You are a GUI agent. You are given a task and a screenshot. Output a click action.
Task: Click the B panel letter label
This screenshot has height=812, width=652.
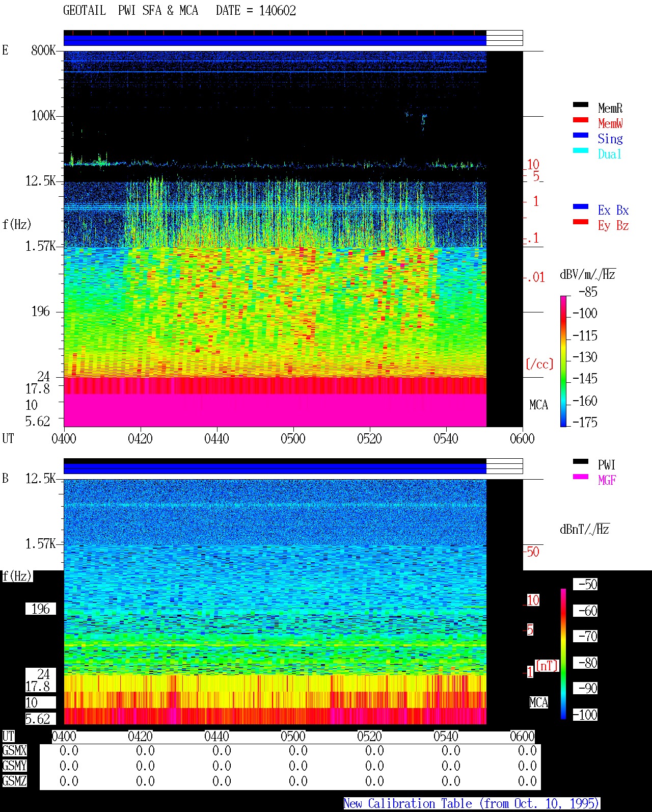click(5, 478)
